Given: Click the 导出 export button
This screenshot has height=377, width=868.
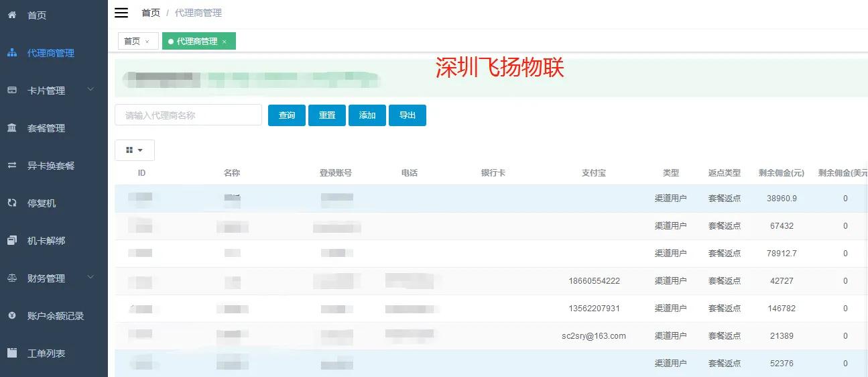Looking at the screenshot, I should click(x=408, y=115).
